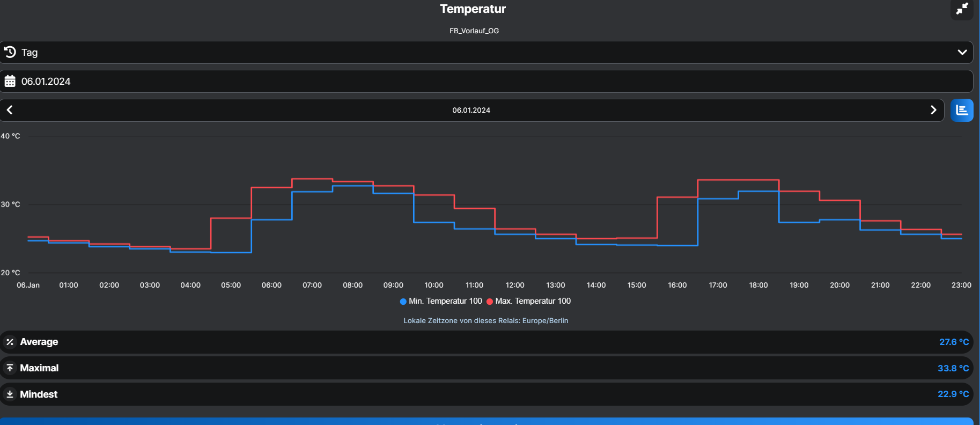
Task: Click the 33.8 °C maximal value
Action: (x=953, y=368)
